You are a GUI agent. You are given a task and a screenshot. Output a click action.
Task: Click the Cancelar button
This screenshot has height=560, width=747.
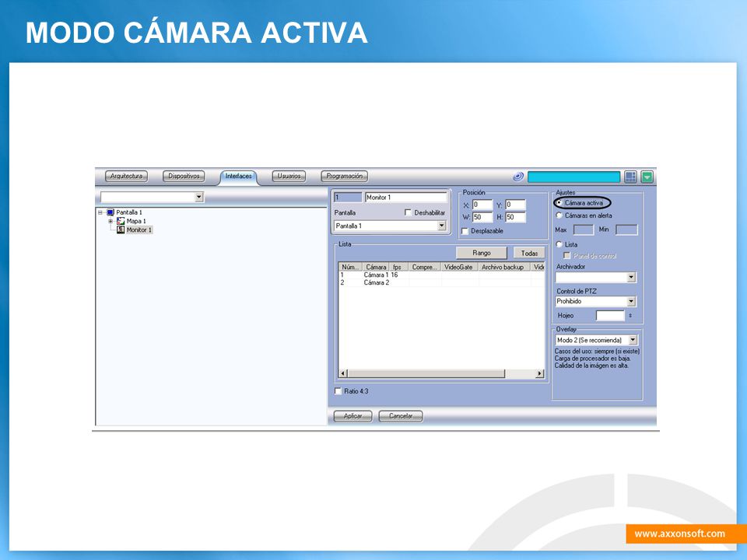[400, 416]
